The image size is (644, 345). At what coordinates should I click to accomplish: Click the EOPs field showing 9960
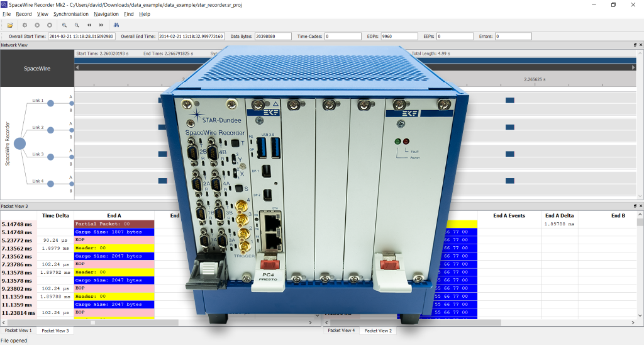pos(399,36)
